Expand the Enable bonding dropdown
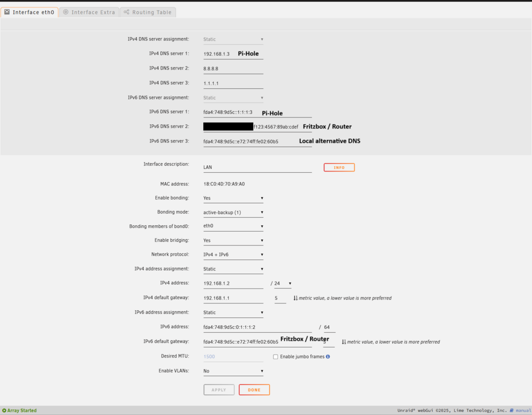532x415 pixels. (x=233, y=198)
